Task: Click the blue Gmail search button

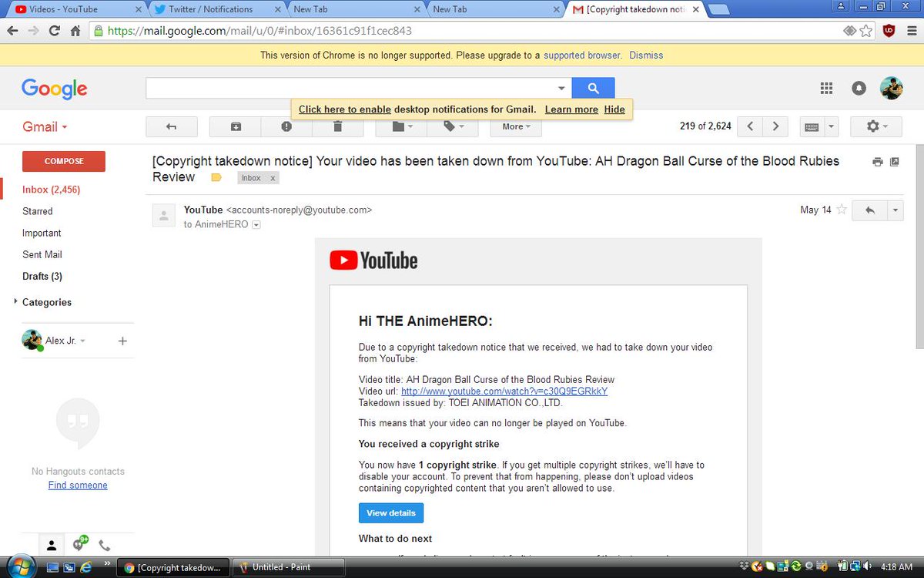Action: [x=593, y=88]
